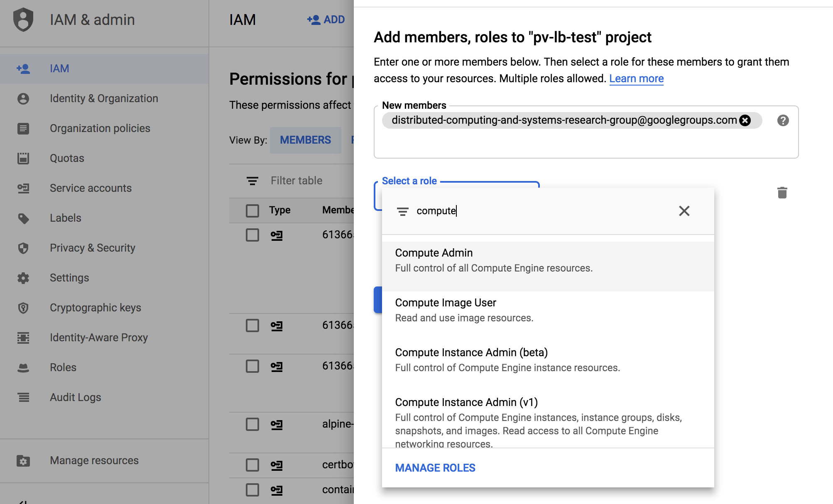Viewport: 833px width, 504px height.
Task: Click the Roles sidebar entry
Action: tap(104, 367)
